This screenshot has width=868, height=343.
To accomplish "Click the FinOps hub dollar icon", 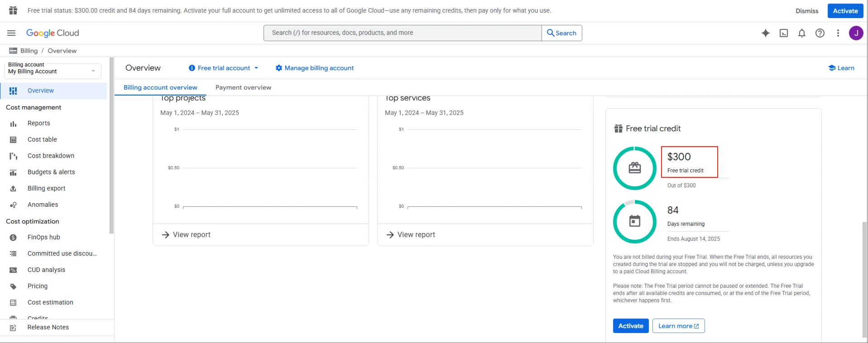I will click(13, 238).
